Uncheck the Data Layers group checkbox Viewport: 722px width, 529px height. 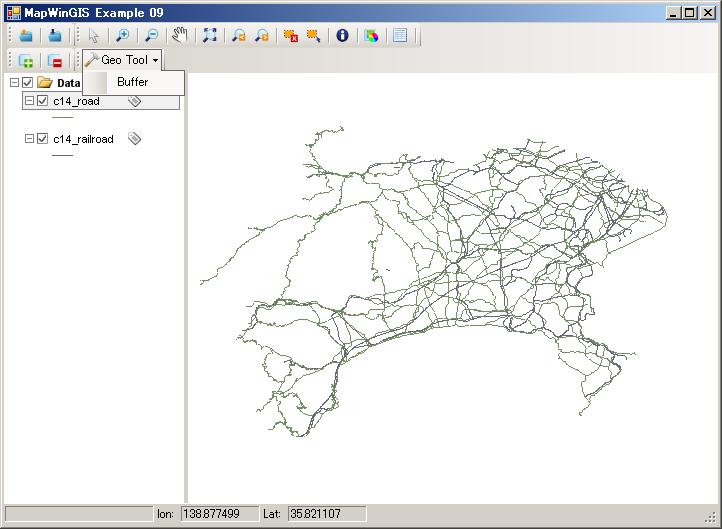28,83
